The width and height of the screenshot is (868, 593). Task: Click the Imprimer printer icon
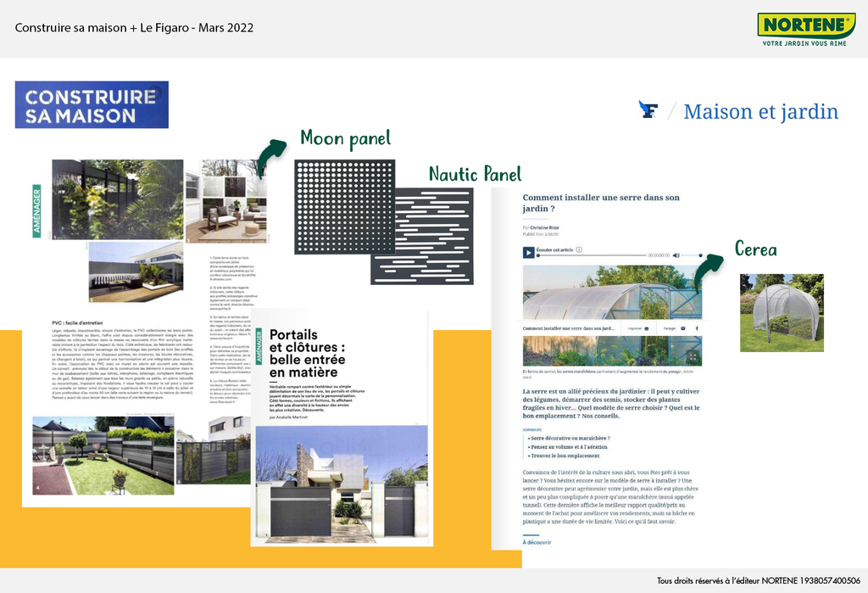click(647, 328)
